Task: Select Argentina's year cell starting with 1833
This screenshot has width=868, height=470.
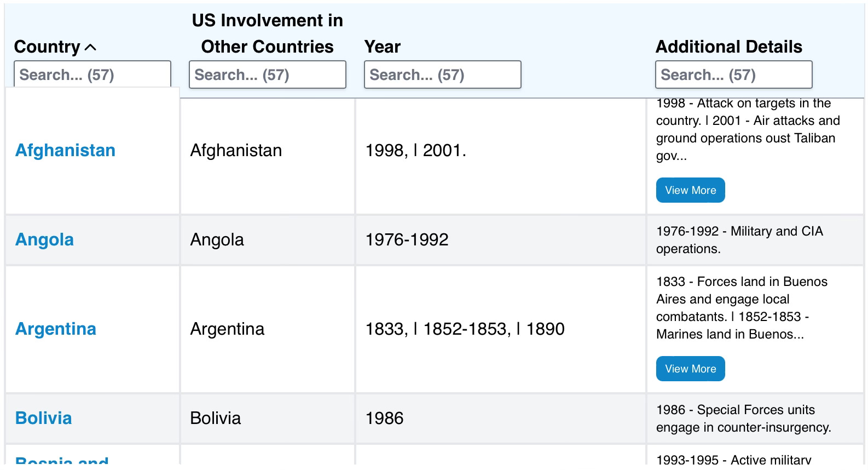Action: click(x=465, y=329)
